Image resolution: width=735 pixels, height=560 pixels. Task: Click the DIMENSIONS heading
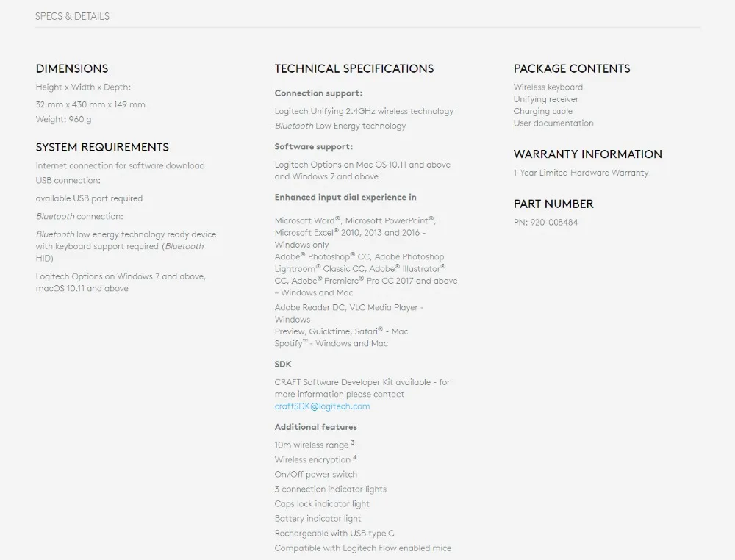pos(72,68)
